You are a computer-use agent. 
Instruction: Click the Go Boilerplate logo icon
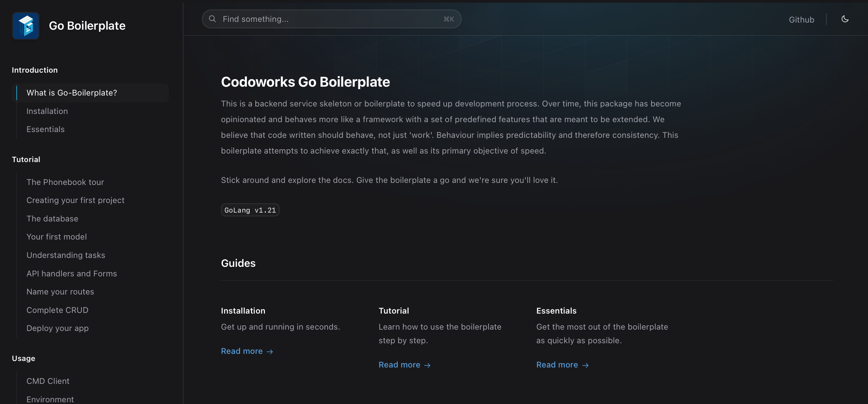(x=26, y=26)
